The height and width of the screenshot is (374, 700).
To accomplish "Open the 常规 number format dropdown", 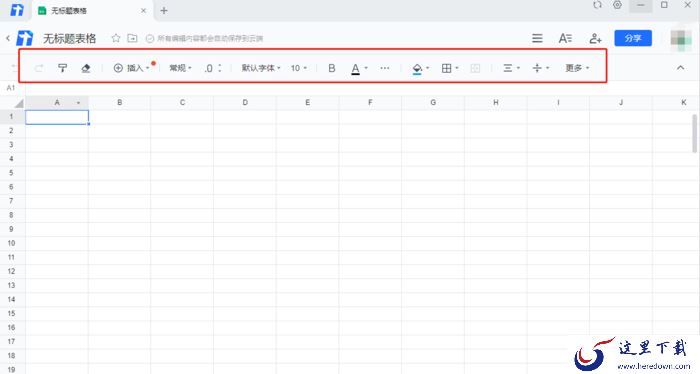I will pyautogui.click(x=180, y=68).
